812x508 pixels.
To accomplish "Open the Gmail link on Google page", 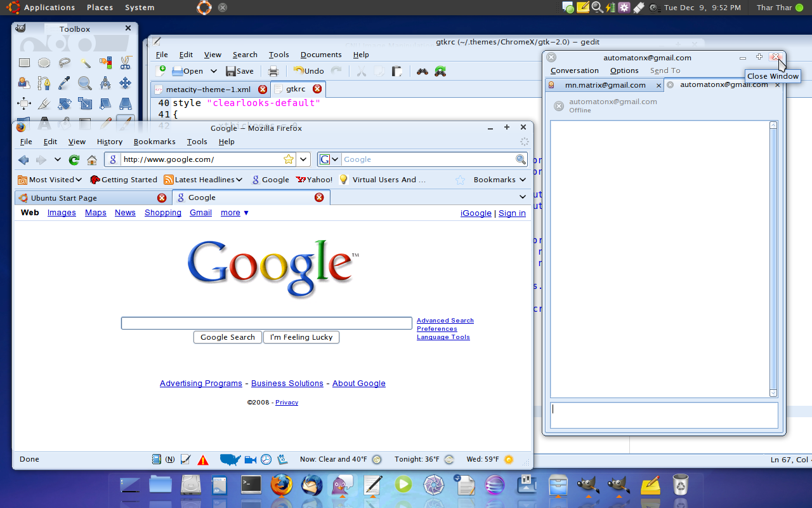I will pos(200,213).
